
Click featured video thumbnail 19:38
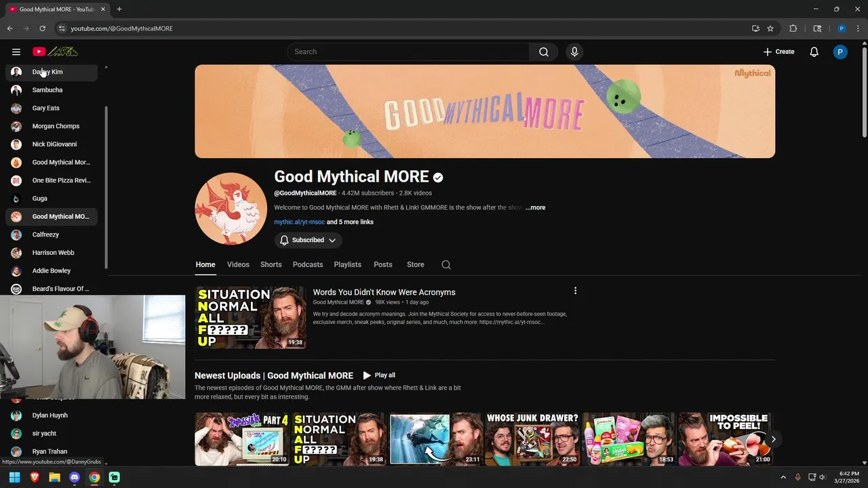coord(250,318)
